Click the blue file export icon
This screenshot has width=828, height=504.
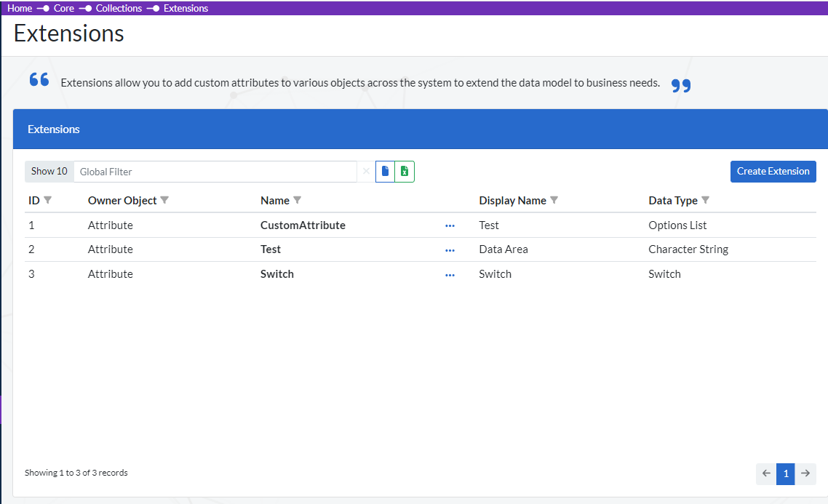(x=385, y=172)
